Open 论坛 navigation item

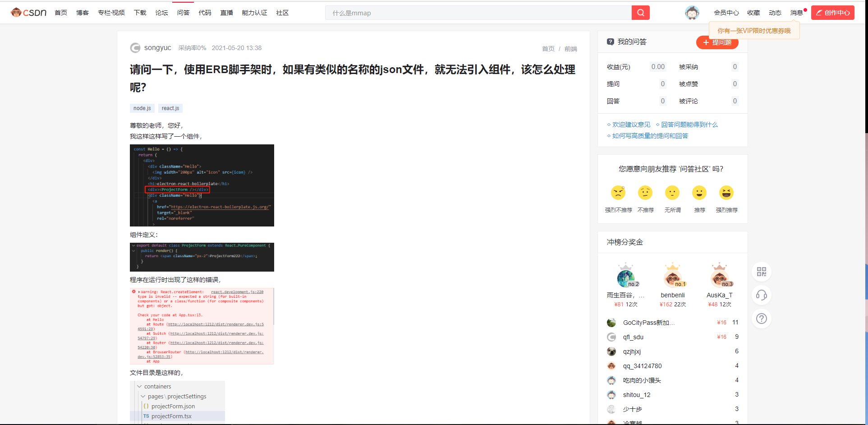(x=161, y=13)
